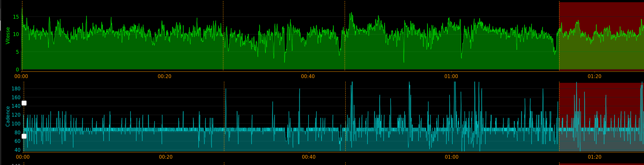Grab the upper white Cadence range handle
The height and width of the screenshot is (165, 644).
click(24, 103)
